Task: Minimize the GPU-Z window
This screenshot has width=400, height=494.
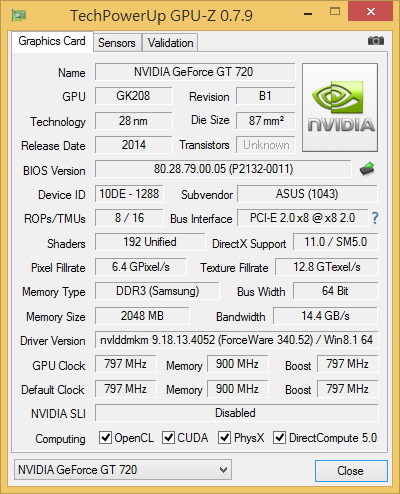Action: 308,14
